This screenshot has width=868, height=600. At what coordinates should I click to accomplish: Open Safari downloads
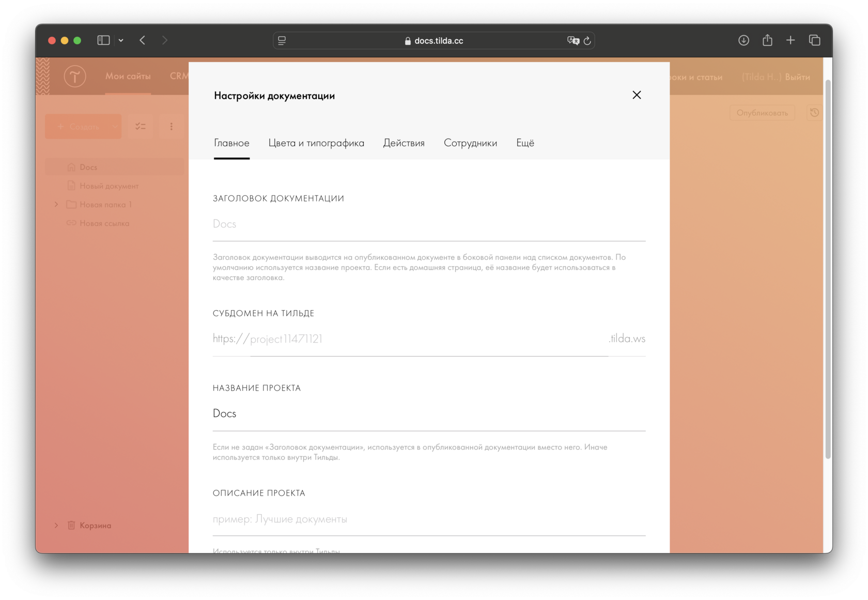coord(743,40)
